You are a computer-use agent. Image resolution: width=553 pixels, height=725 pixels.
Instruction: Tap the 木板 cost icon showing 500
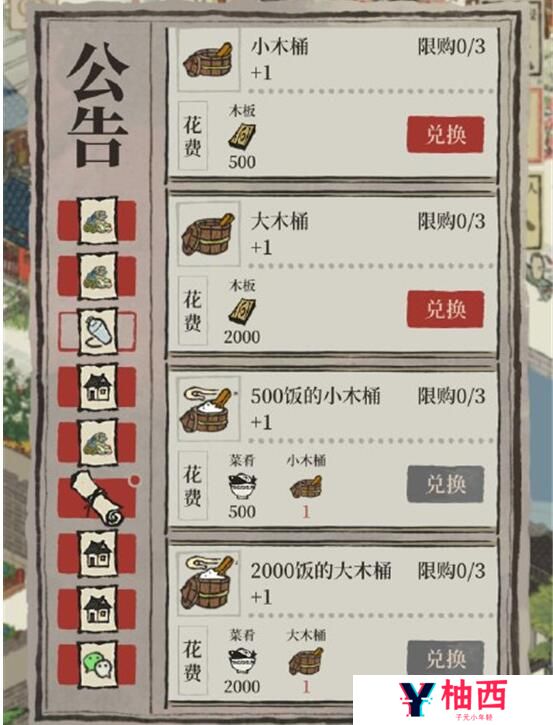tap(242, 137)
